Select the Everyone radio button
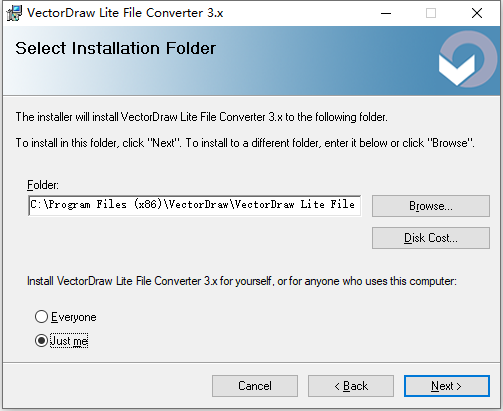 (41, 317)
